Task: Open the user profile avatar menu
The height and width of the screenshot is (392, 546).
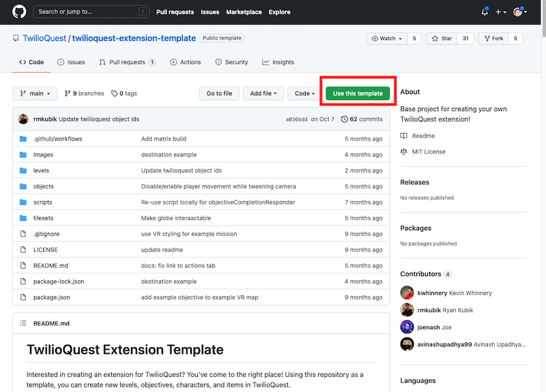Action: coord(521,12)
